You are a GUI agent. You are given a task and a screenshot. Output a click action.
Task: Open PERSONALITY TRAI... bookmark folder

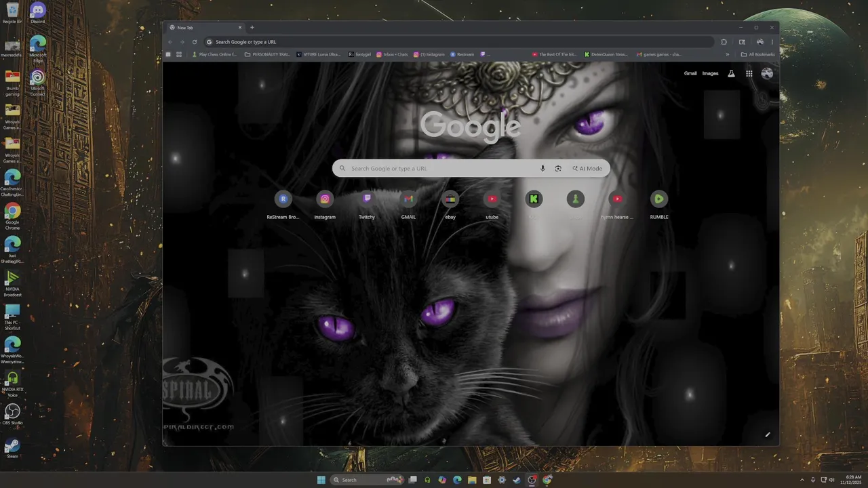pyautogui.click(x=267, y=54)
